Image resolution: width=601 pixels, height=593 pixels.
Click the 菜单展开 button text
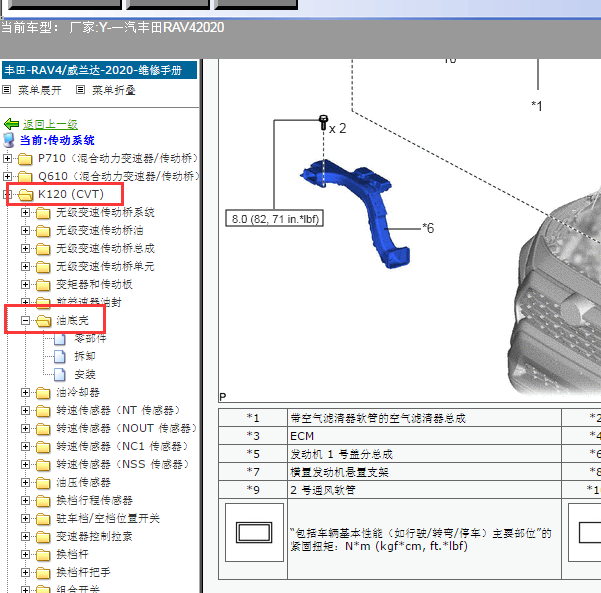coord(40,90)
